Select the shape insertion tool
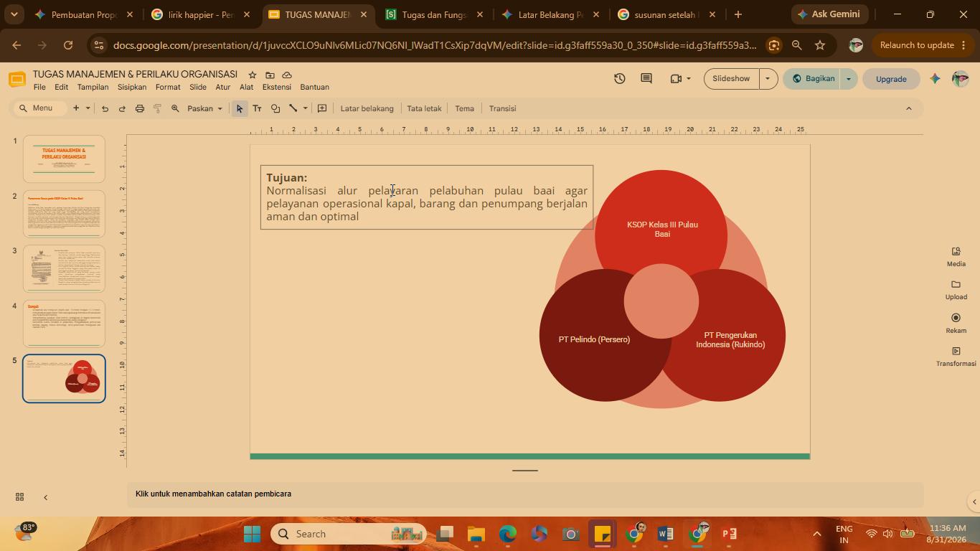The image size is (980, 551). 275,108
